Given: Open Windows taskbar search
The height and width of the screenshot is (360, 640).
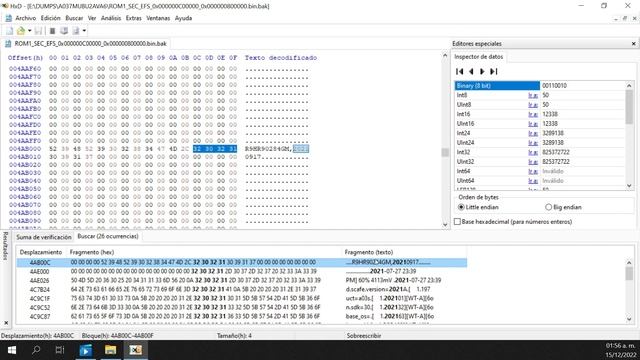Looking at the screenshot, I should 36,350.
